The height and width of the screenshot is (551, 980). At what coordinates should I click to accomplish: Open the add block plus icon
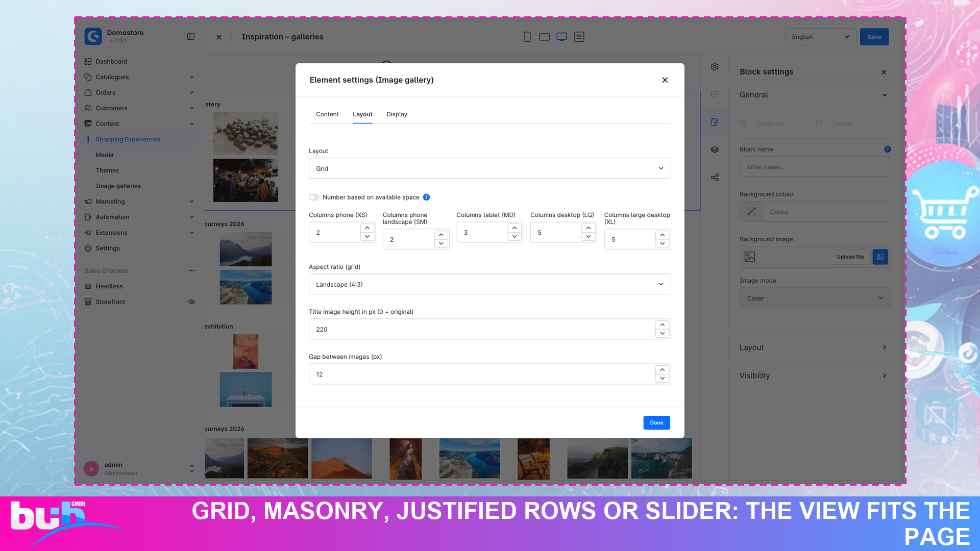click(x=715, y=94)
